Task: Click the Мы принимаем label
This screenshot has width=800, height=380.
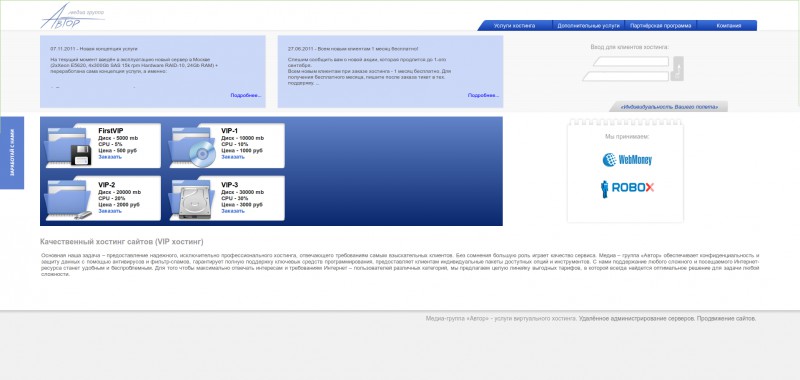Action: [627, 137]
